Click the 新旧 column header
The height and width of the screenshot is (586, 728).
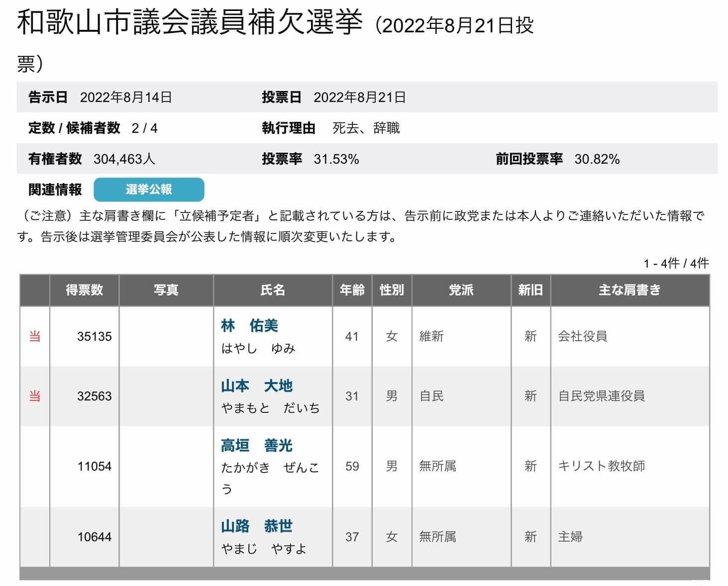530,290
